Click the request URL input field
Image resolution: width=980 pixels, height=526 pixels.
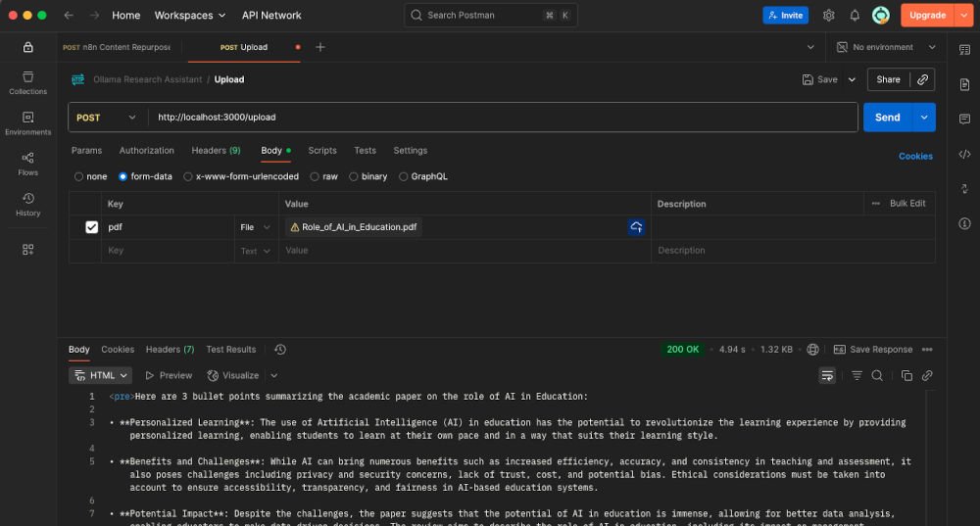[500, 118]
